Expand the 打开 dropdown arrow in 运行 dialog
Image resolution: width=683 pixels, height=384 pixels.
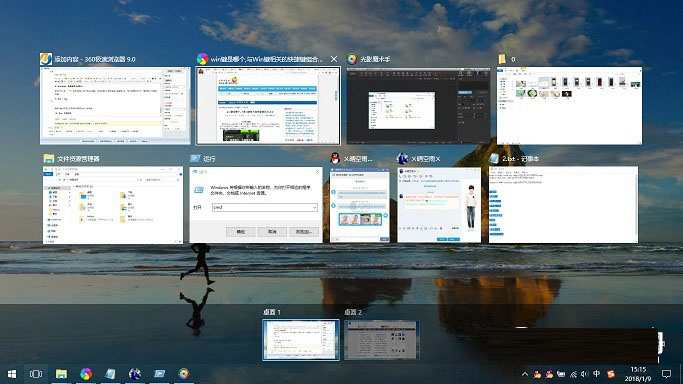tap(314, 207)
